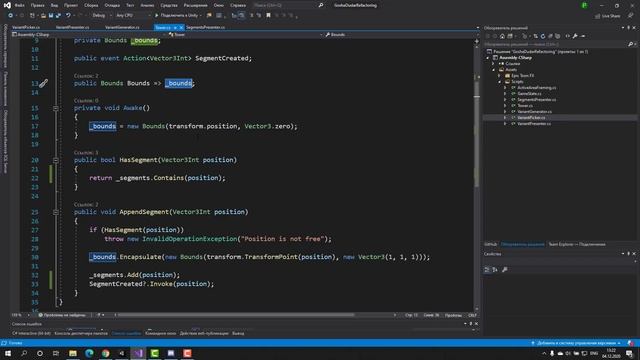Expand the Epic Toon FX folder
The height and width of the screenshot is (360, 640).
click(499, 76)
